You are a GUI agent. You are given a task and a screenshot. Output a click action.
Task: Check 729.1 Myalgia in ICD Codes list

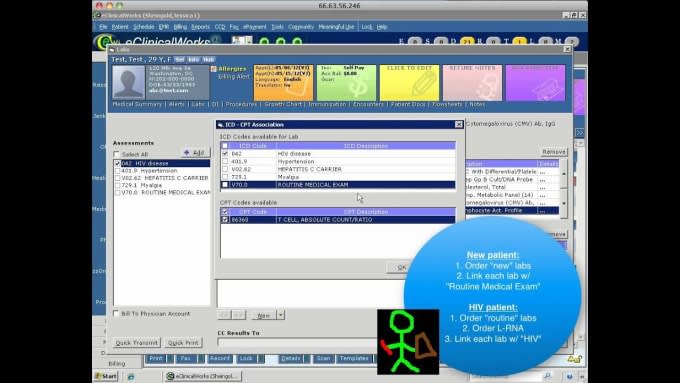click(x=225, y=177)
